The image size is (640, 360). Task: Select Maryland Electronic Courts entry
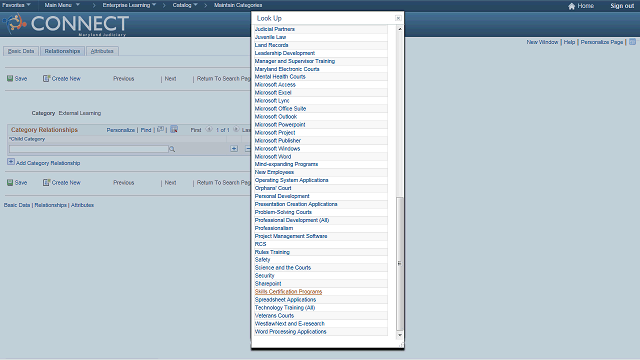(287, 69)
